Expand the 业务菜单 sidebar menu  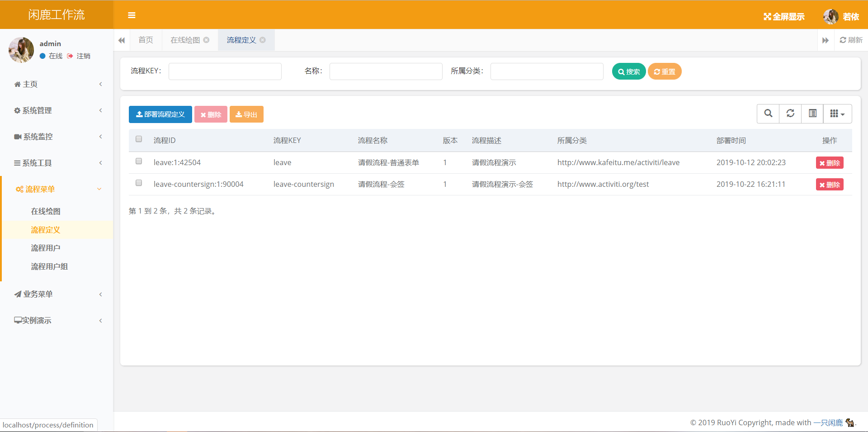click(57, 294)
